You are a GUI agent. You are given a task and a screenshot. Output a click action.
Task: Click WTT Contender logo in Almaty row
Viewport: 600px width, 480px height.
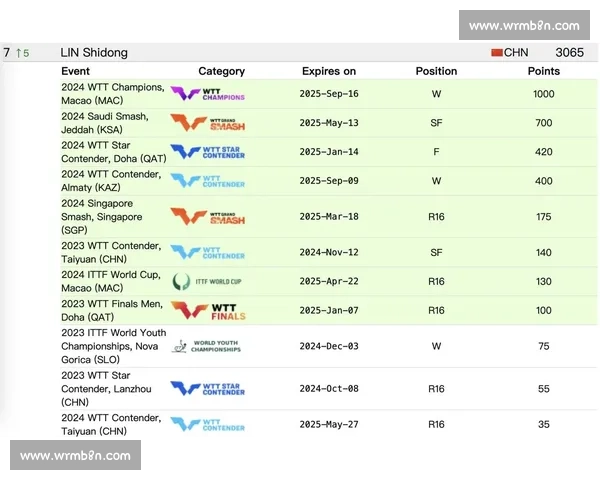click(x=207, y=181)
